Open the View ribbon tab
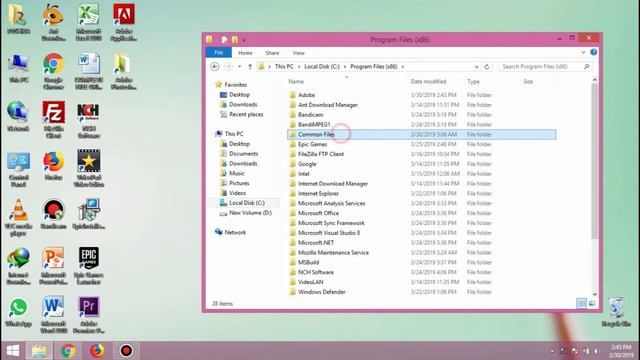Viewport: 640px width, 360px height. pyautogui.click(x=298, y=53)
